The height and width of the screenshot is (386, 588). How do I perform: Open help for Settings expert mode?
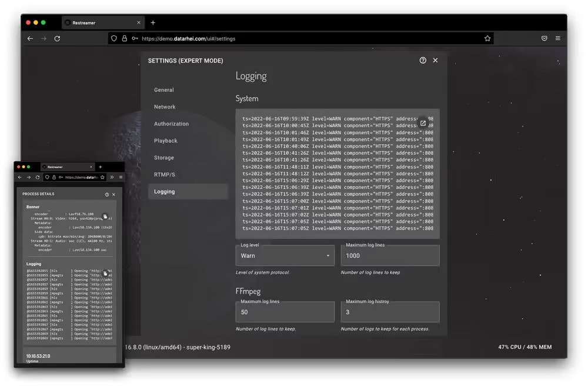(x=423, y=61)
